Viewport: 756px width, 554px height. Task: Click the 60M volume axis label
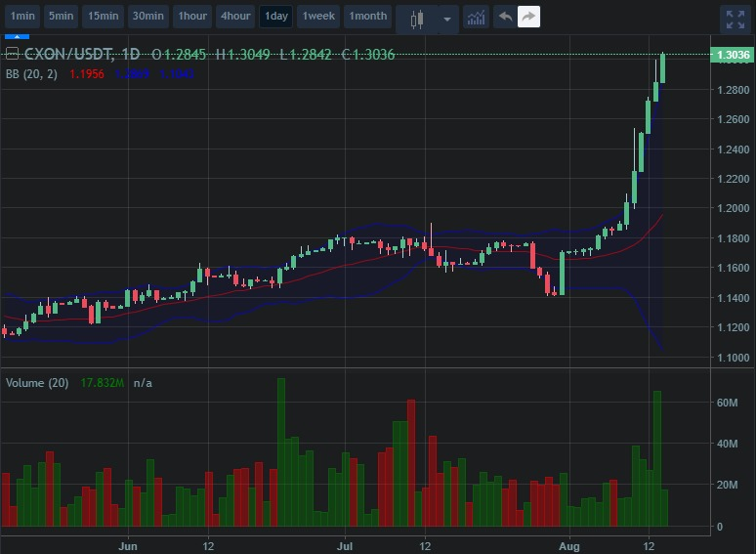[727, 403]
